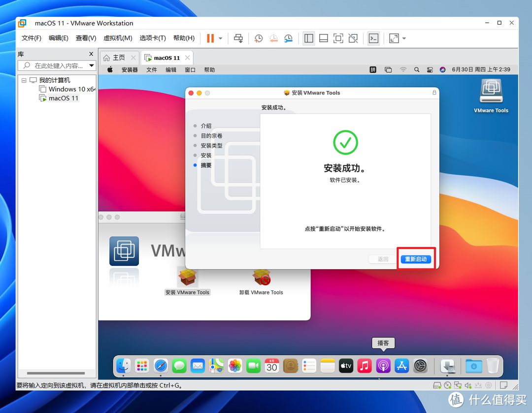Viewport: 532px width, 413px height.
Task: Open Messages from the Dock
Action: point(179,366)
